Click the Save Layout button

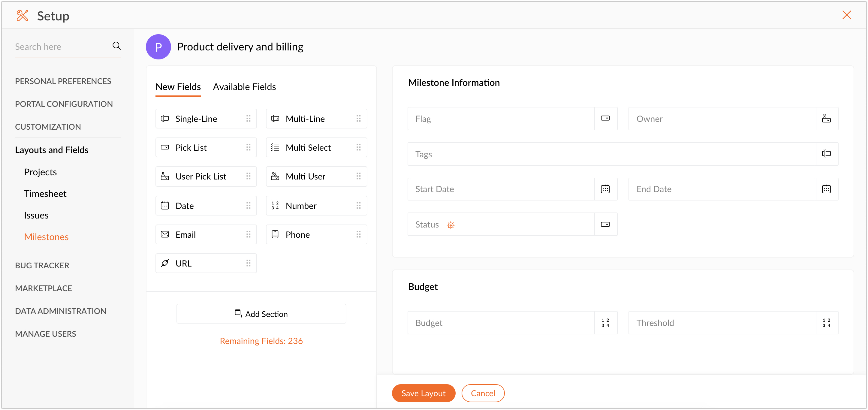423,393
